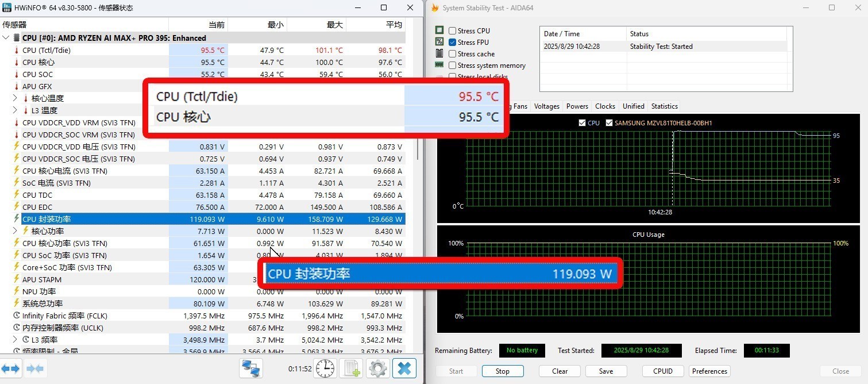
Task: Switch to the Voltages tab
Action: tap(546, 106)
